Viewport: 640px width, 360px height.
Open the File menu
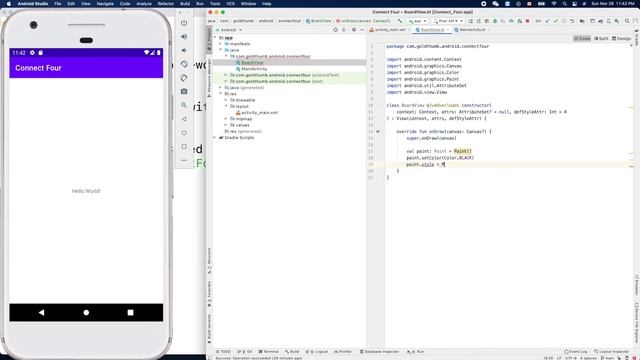pos(58,4)
